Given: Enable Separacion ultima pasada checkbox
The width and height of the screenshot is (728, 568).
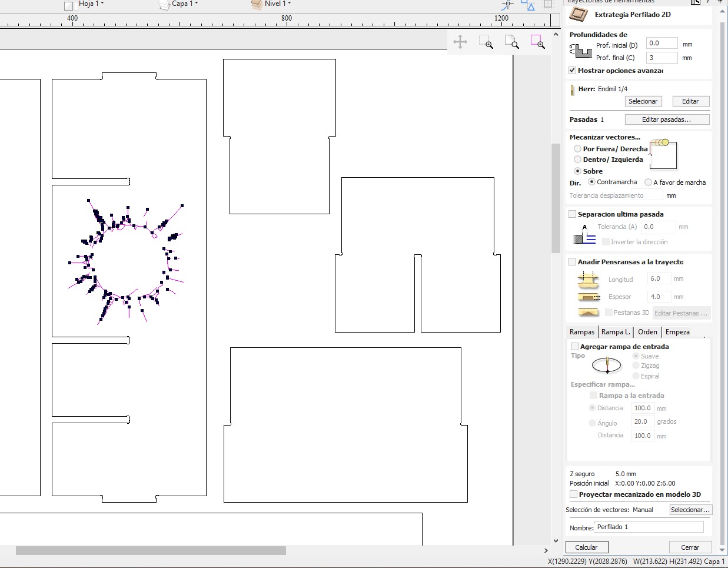Looking at the screenshot, I should [573, 214].
